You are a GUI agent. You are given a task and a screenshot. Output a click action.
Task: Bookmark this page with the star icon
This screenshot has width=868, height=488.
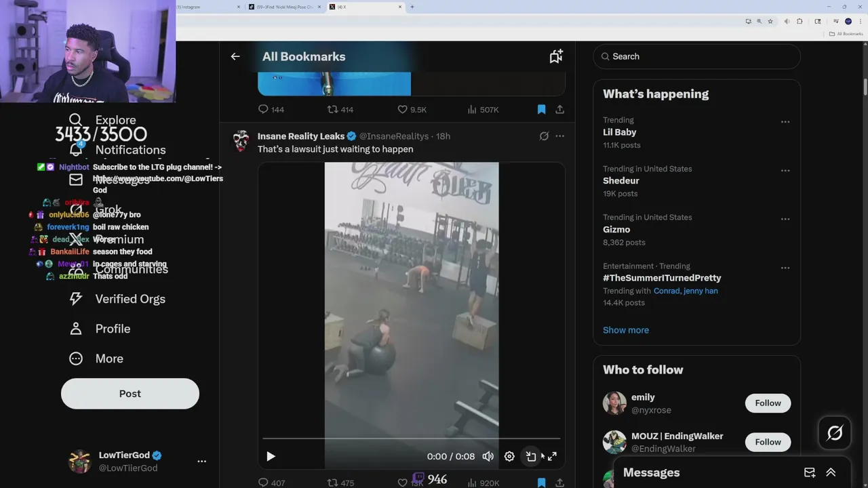pyautogui.click(x=770, y=22)
